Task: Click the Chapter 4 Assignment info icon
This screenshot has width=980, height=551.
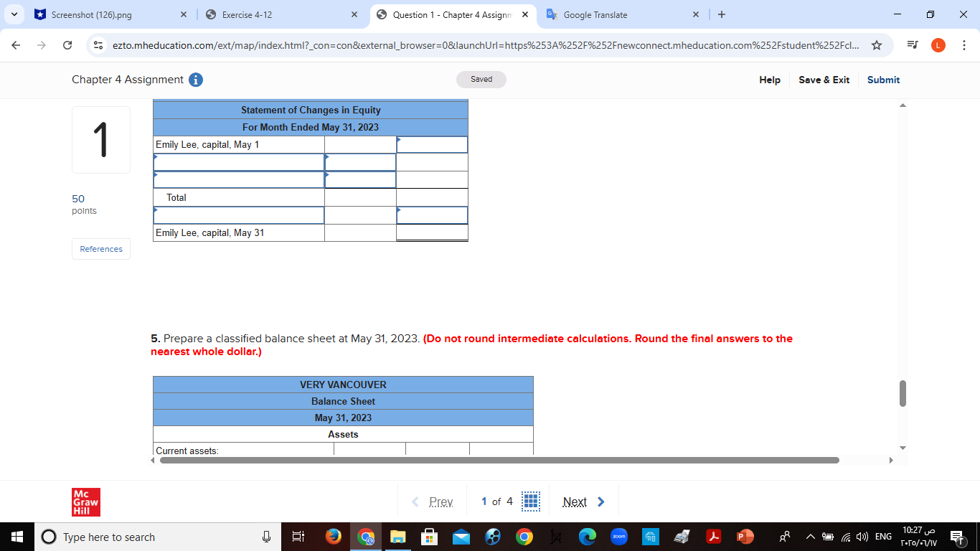Action: (x=195, y=80)
